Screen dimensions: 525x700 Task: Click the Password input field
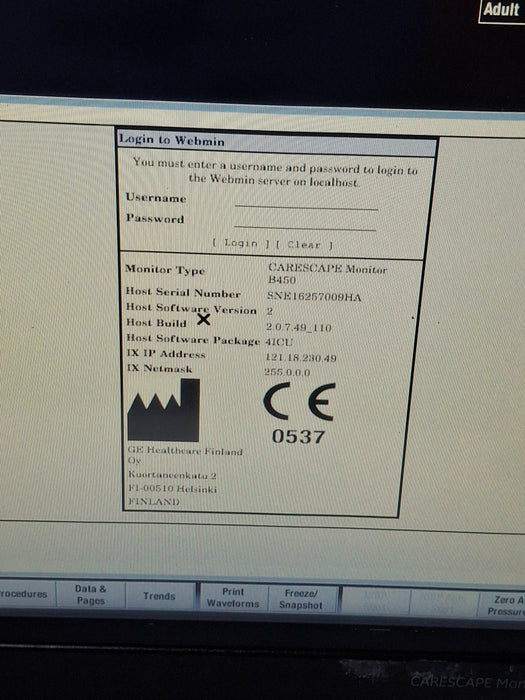click(305, 222)
